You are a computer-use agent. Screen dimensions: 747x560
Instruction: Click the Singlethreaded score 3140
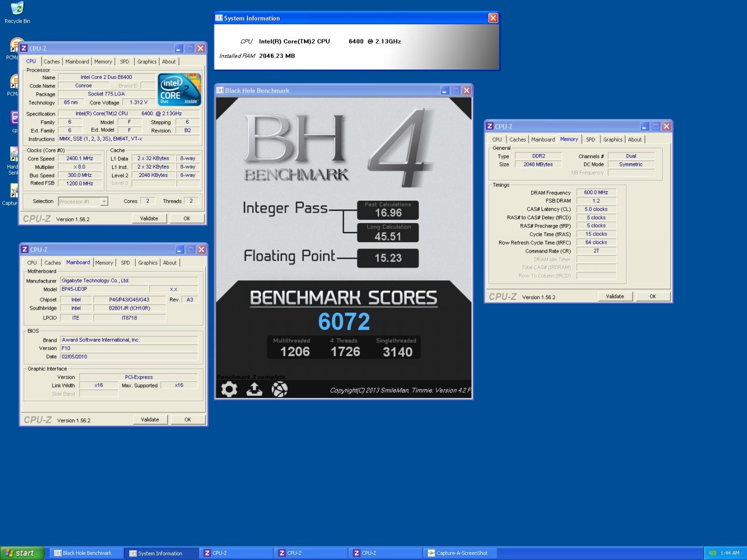397,352
